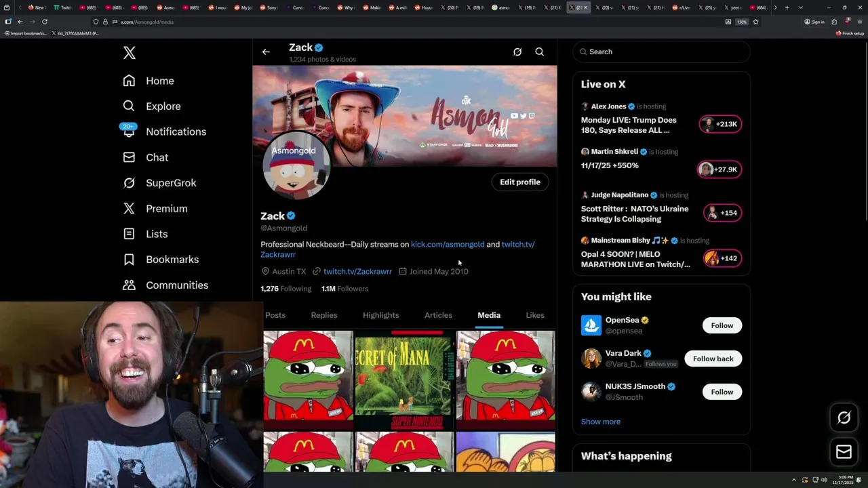
Task: Click the Sign in browser account button
Action: (814, 22)
